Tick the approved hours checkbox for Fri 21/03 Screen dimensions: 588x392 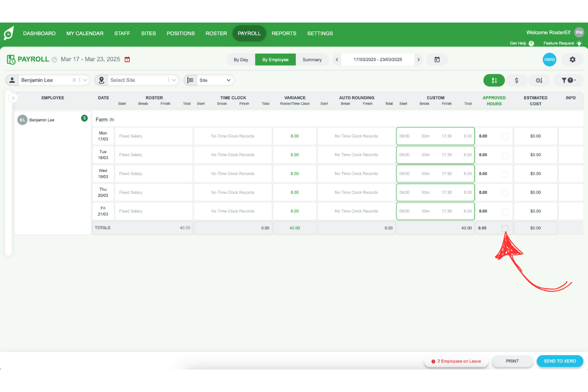[x=505, y=211]
